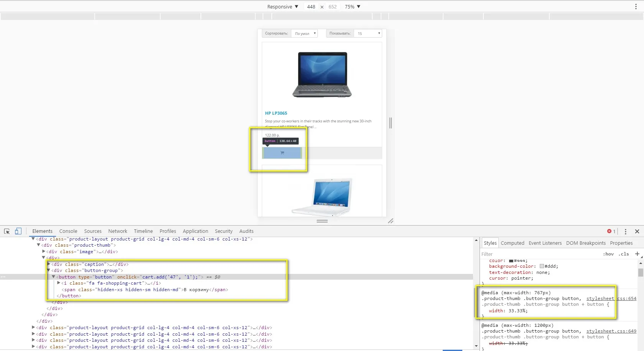Close the DevTools panel
This screenshot has height=351, width=644.
click(x=637, y=231)
